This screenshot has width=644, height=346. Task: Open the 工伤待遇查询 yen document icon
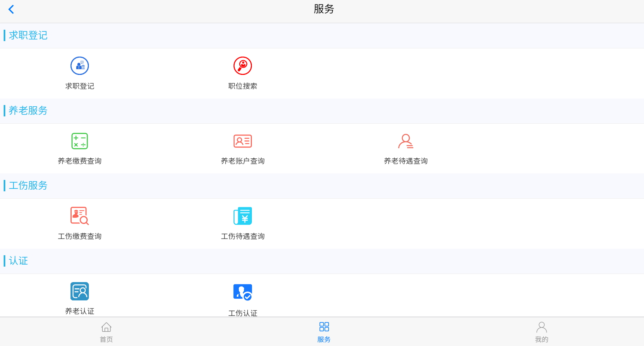(243, 216)
